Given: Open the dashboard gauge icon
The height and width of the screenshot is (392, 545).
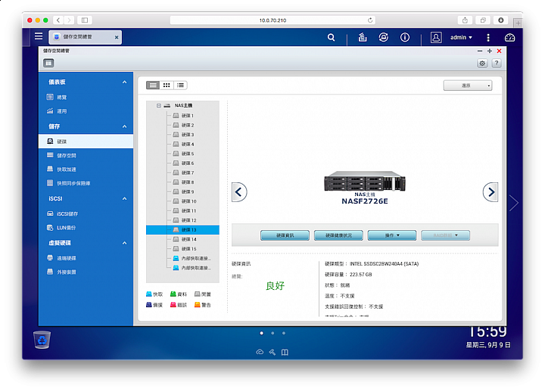Looking at the screenshot, I should (509, 38).
